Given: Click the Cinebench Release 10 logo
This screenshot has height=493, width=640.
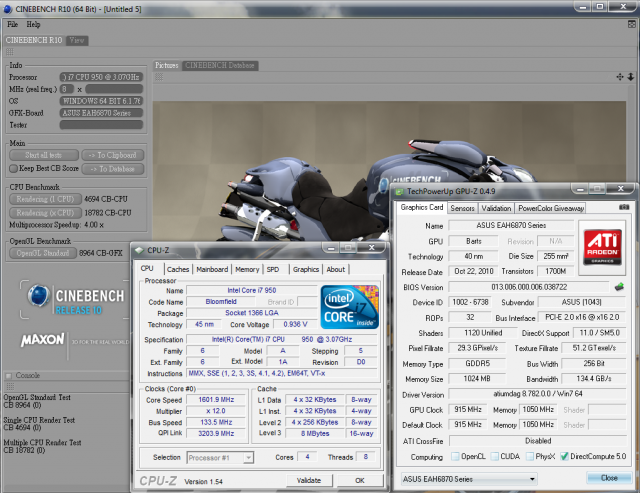Looking at the screenshot, I should tap(76, 299).
